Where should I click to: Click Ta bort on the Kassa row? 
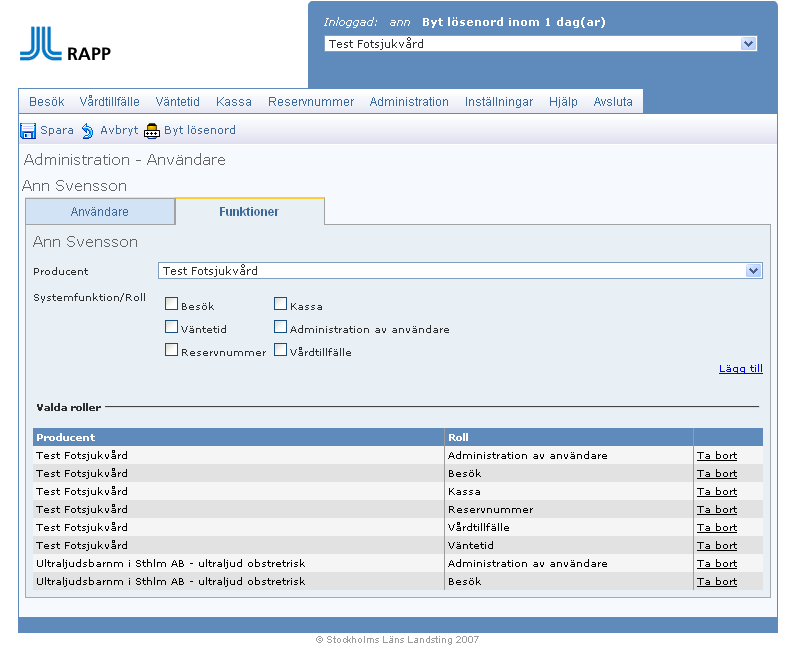717,491
